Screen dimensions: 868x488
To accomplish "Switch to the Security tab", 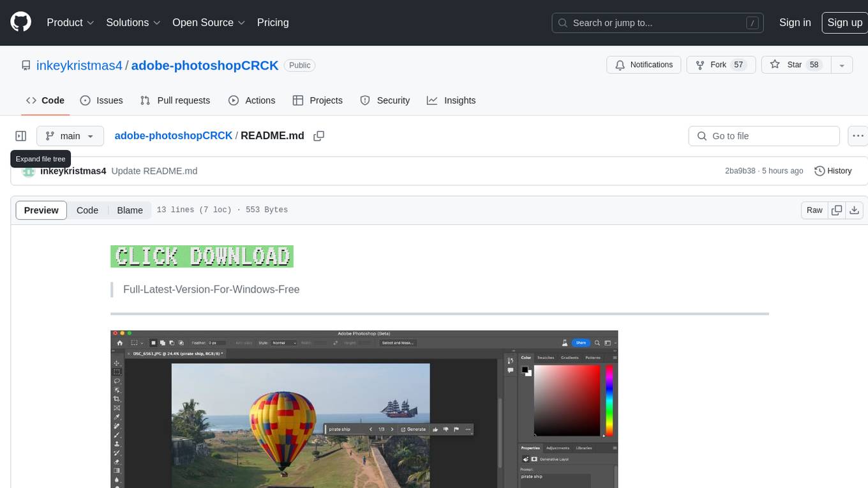I will [x=385, y=100].
